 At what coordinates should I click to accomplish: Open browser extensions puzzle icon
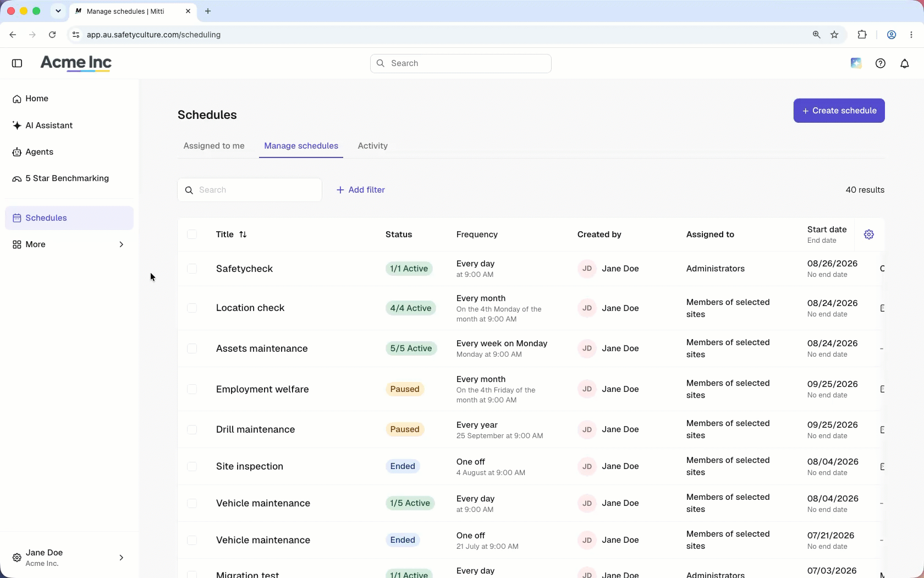pos(862,35)
